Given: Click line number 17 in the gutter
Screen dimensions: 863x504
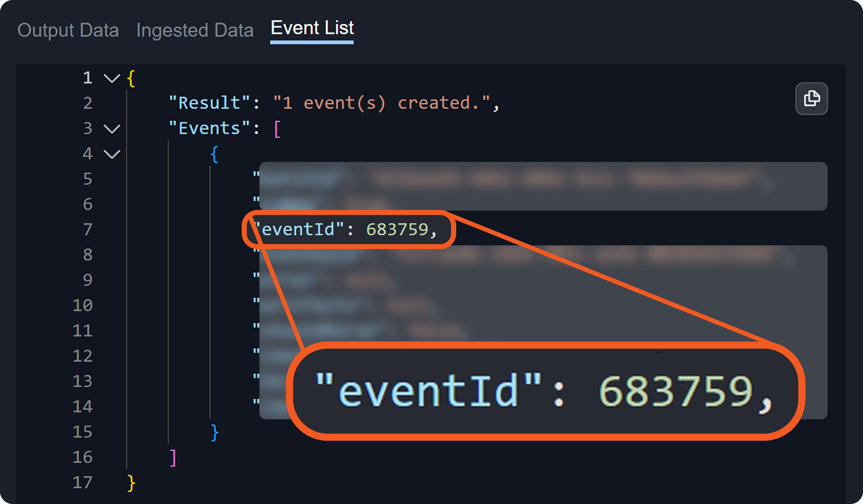Looking at the screenshot, I should pyautogui.click(x=83, y=482).
